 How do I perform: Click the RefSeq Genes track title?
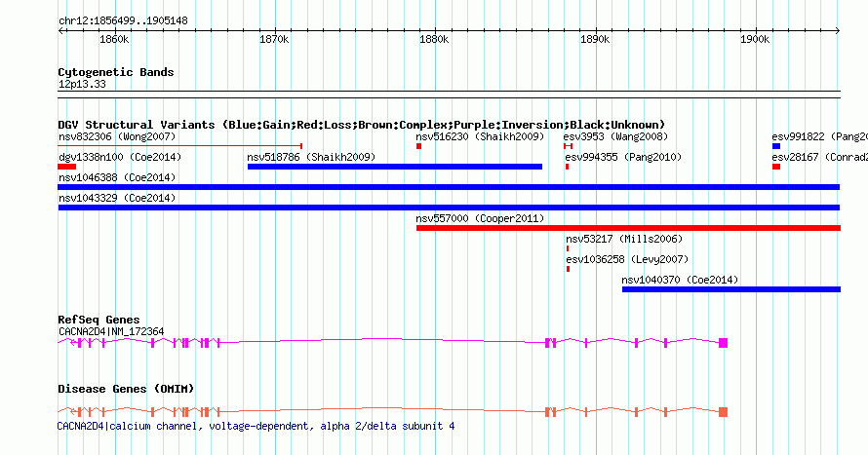pos(99,320)
